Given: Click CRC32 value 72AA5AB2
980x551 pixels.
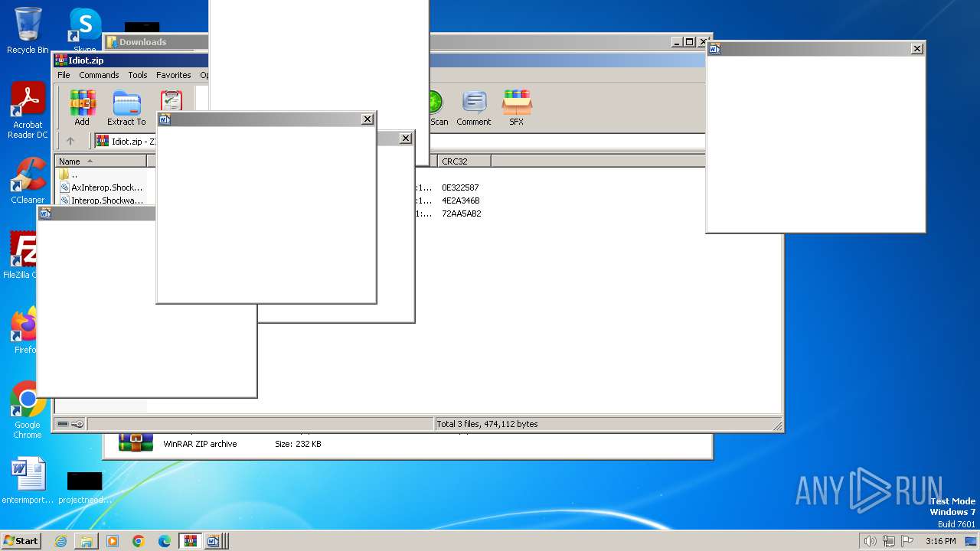Looking at the screenshot, I should point(462,214).
